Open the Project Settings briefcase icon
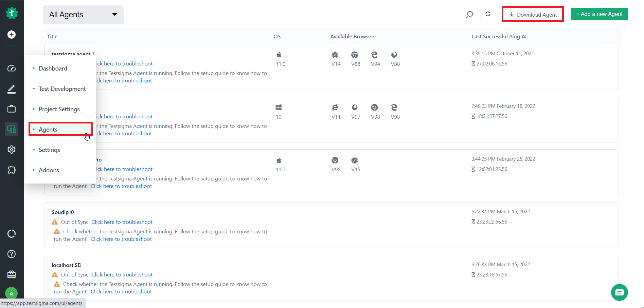Screen dimensions: 644x308 click(x=12, y=109)
